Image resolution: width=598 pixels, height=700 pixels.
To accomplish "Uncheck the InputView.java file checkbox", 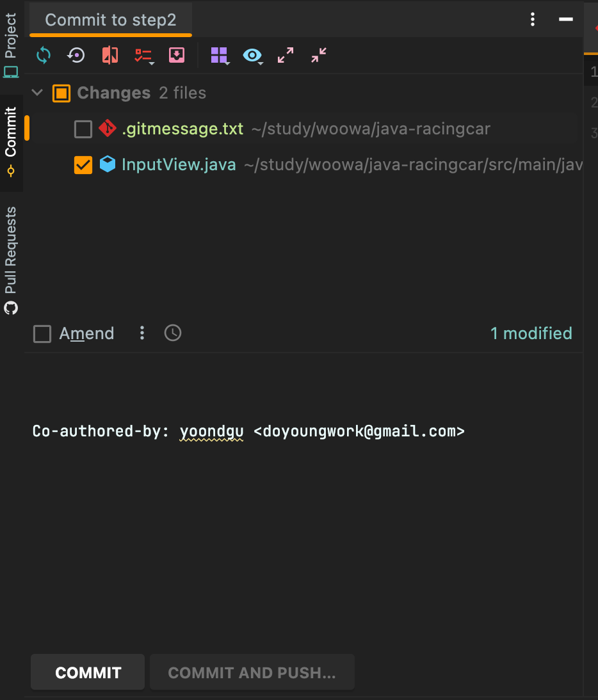I will click(x=83, y=165).
